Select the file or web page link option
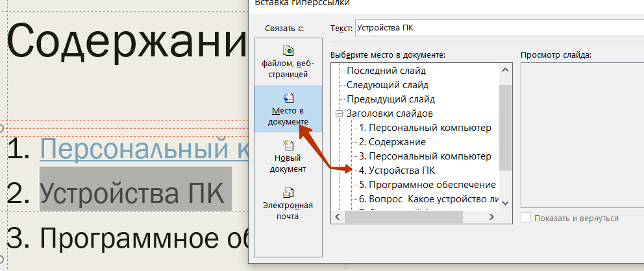This screenshot has width=644, height=271. [288, 62]
